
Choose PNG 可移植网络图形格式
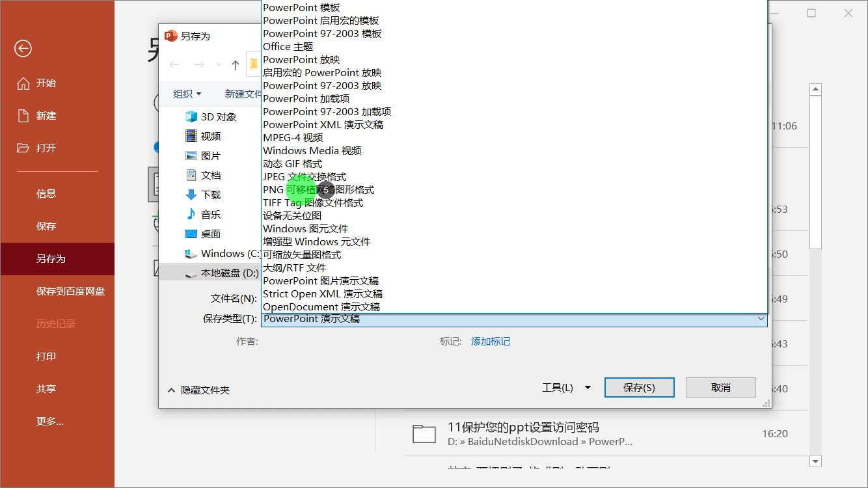click(x=514, y=190)
